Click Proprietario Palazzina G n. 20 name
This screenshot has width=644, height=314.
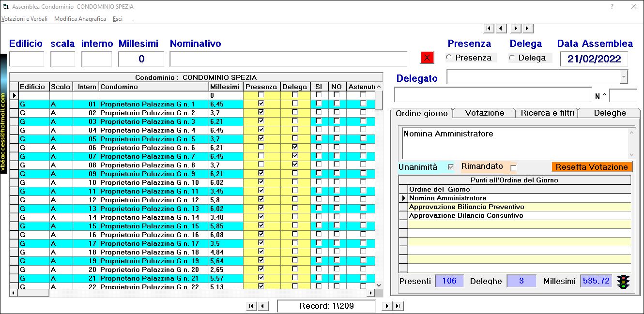150,269
